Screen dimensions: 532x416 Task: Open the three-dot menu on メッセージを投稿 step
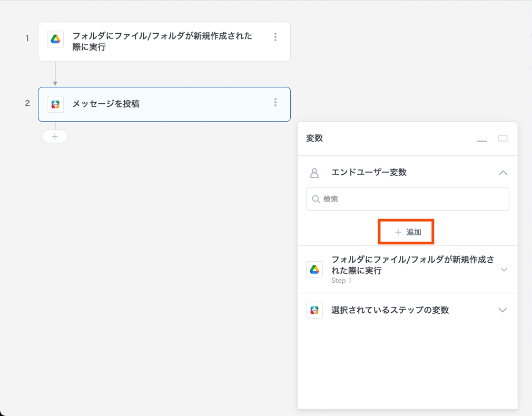[x=275, y=103]
